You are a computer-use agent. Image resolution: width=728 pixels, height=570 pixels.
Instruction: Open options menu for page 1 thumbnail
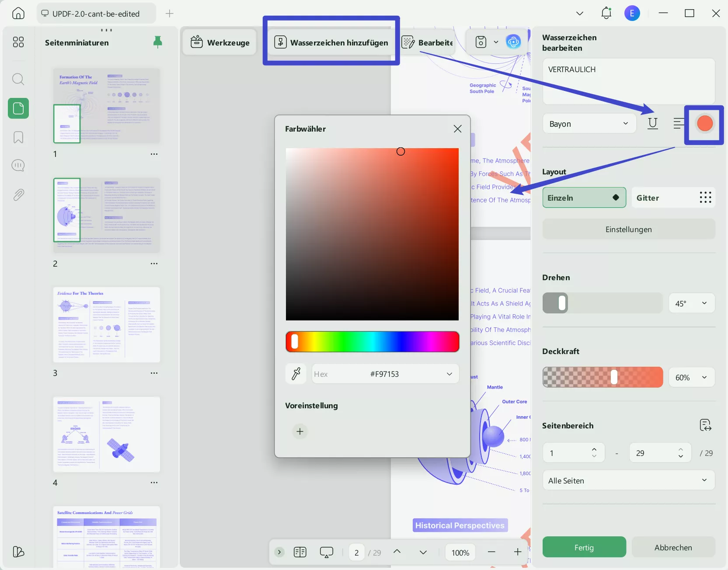pyautogui.click(x=154, y=154)
